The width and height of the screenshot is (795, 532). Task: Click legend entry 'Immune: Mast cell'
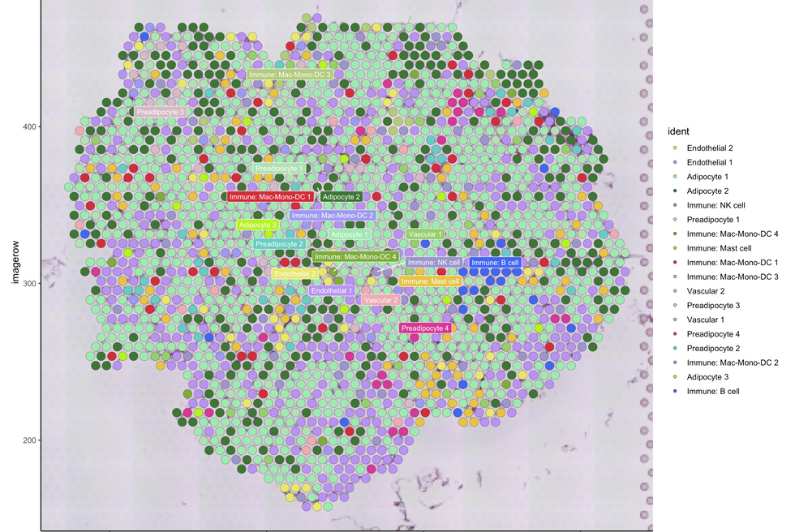719,248
